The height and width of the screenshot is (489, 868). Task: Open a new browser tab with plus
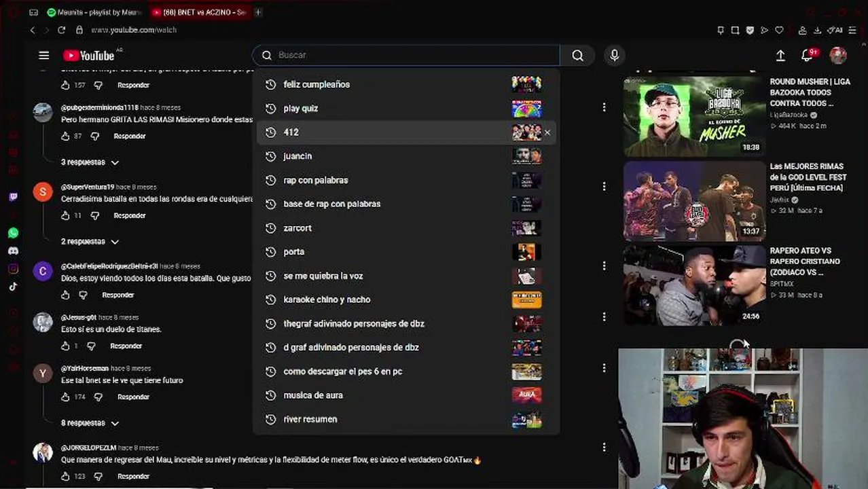tap(257, 12)
